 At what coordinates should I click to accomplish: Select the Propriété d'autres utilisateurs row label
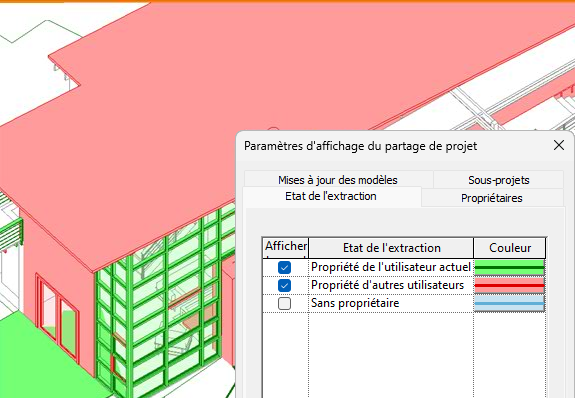pos(388,285)
